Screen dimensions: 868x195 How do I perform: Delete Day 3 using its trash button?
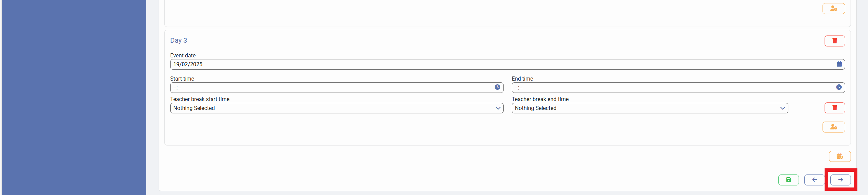834,41
